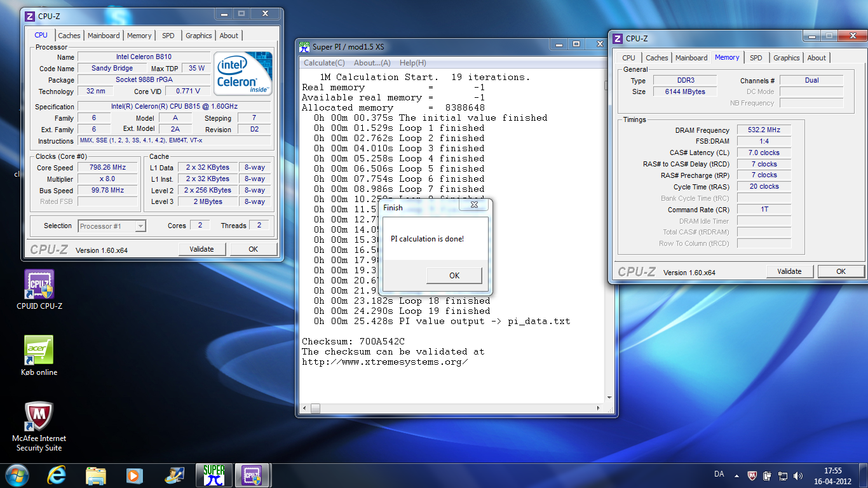The width and height of the screenshot is (868, 488).
Task: Click Super PI horizontal scrollbar left arrow
Action: pyautogui.click(x=304, y=408)
